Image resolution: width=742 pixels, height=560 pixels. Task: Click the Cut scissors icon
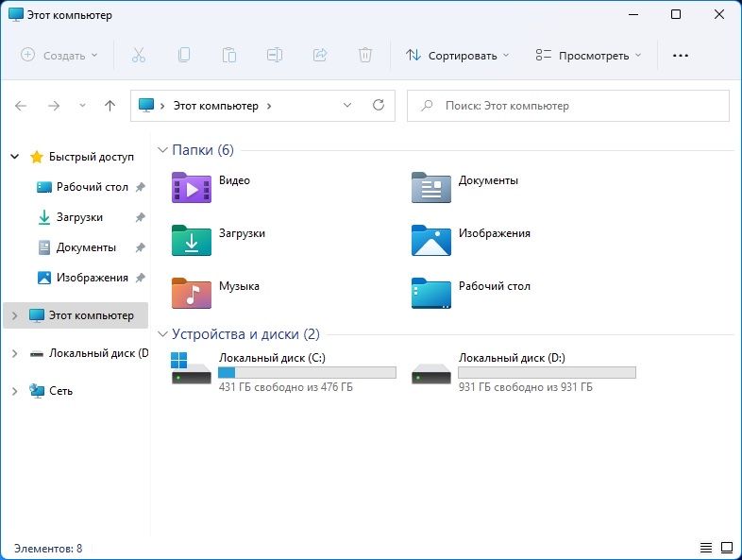pos(138,56)
